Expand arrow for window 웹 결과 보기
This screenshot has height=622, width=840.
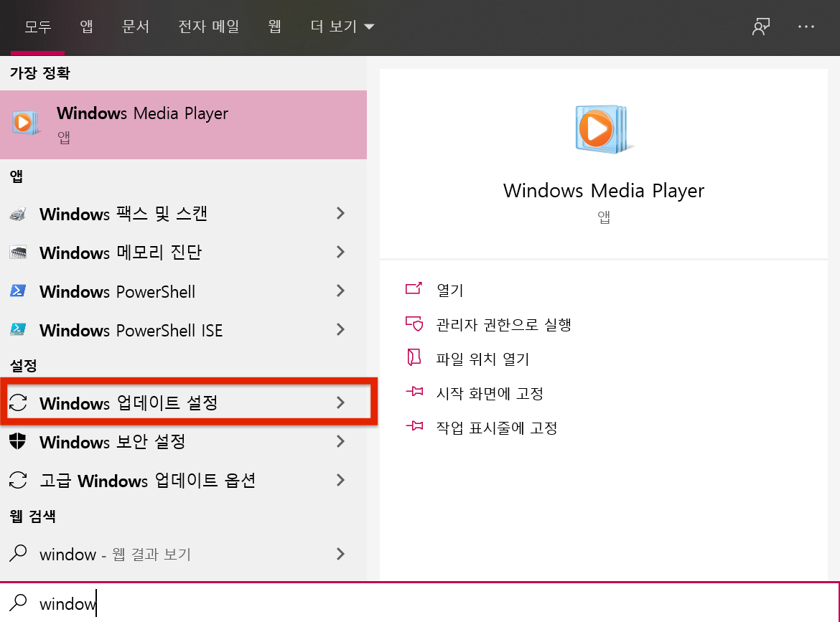click(x=341, y=554)
